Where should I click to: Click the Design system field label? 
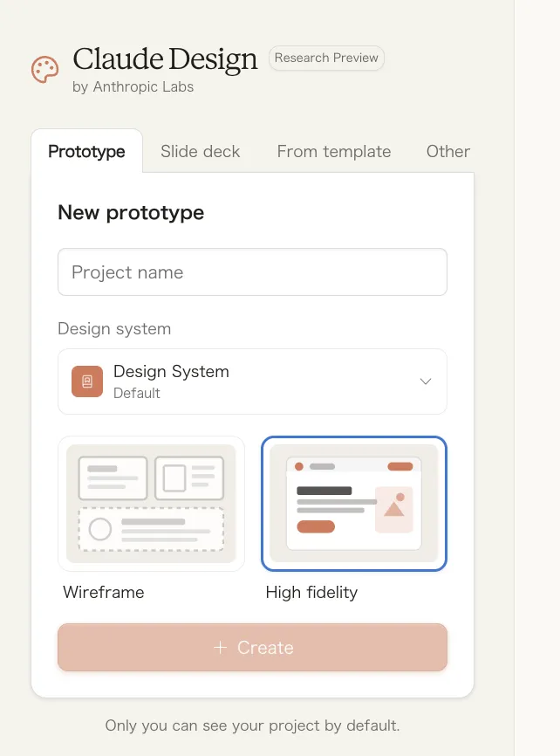pyautogui.click(x=114, y=329)
